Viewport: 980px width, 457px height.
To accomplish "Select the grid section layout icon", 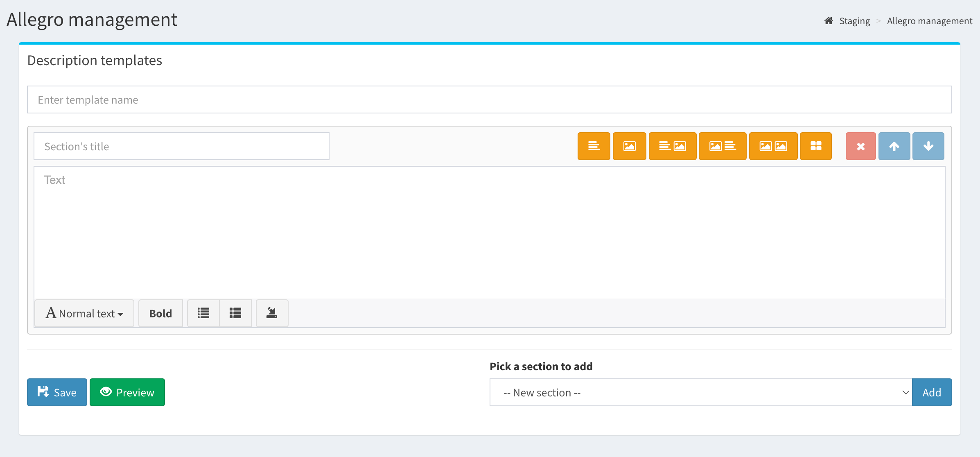I will pyautogui.click(x=815, y=146).
